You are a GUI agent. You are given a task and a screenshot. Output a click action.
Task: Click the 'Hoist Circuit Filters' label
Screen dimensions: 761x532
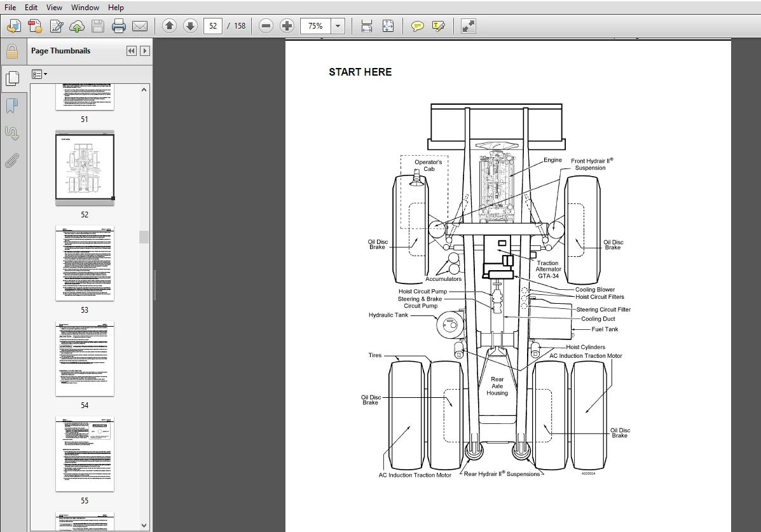tap(600, 297)
